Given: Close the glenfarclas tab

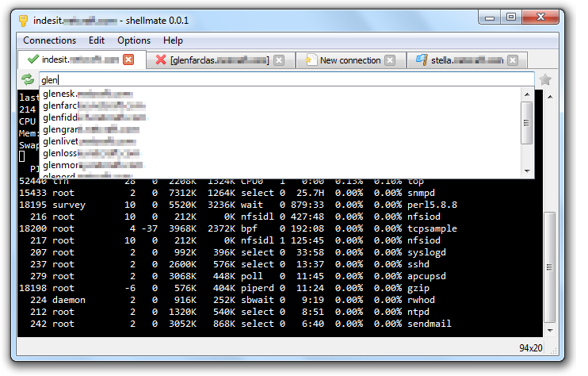Looking at the screenshot, I should 279,60.
